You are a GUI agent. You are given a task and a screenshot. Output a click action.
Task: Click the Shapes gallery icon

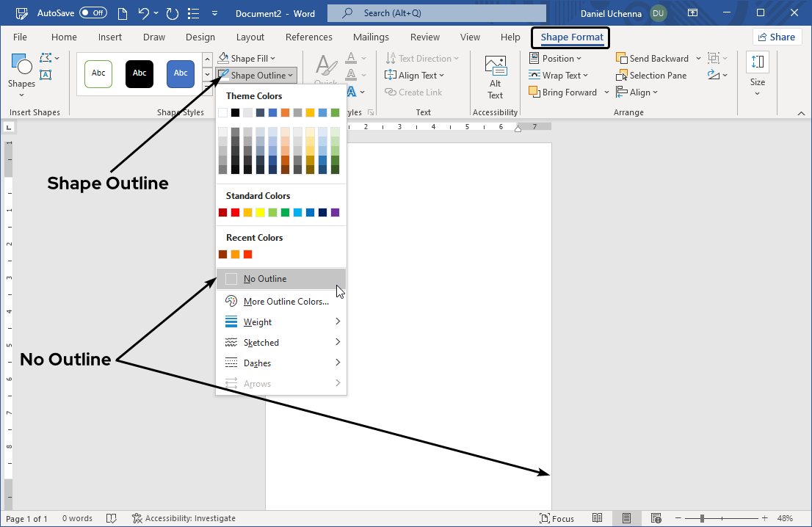tap(21, 67)
